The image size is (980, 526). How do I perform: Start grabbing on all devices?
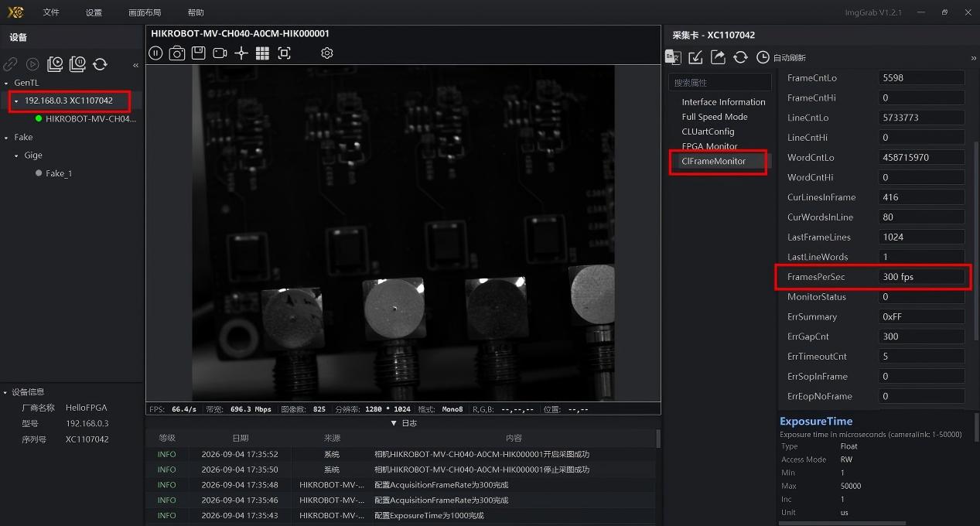click(x=55, y=64)
